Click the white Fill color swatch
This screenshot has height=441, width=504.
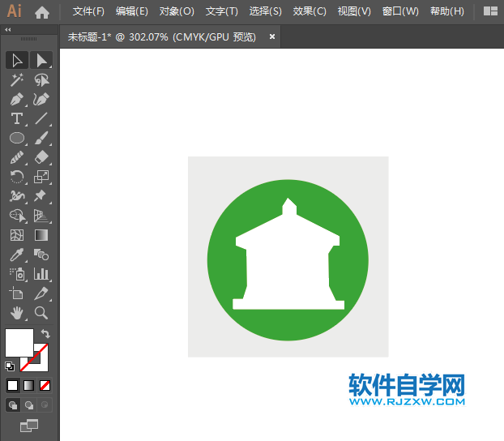19,343
